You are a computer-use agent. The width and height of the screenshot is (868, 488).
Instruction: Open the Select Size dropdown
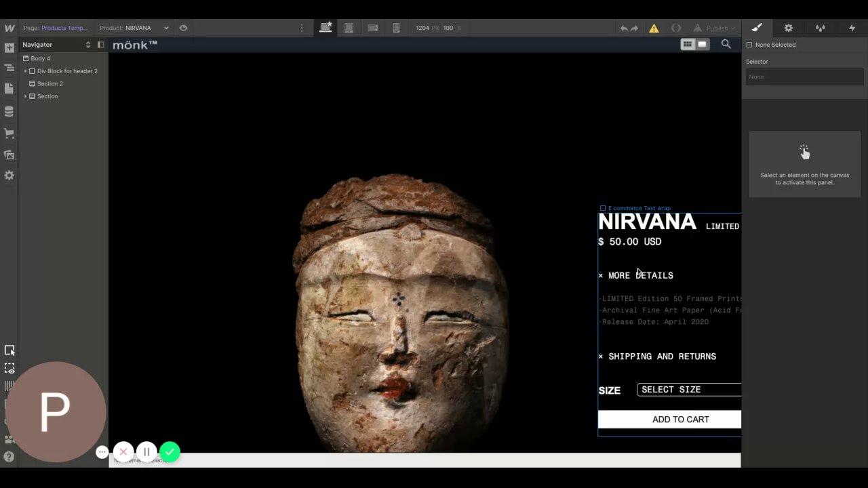(x=688, y=390)
